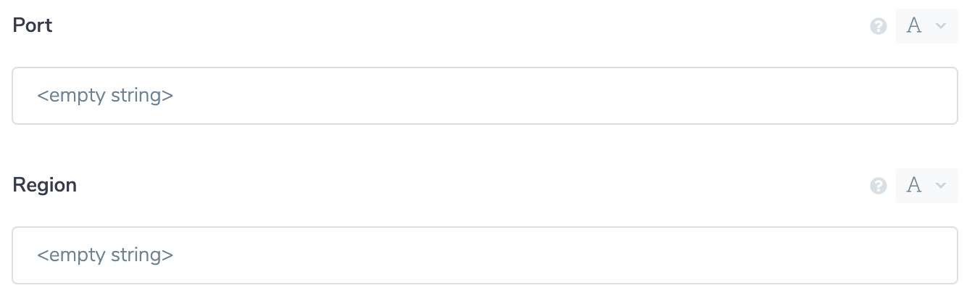Open the Region data type selector

926,186
